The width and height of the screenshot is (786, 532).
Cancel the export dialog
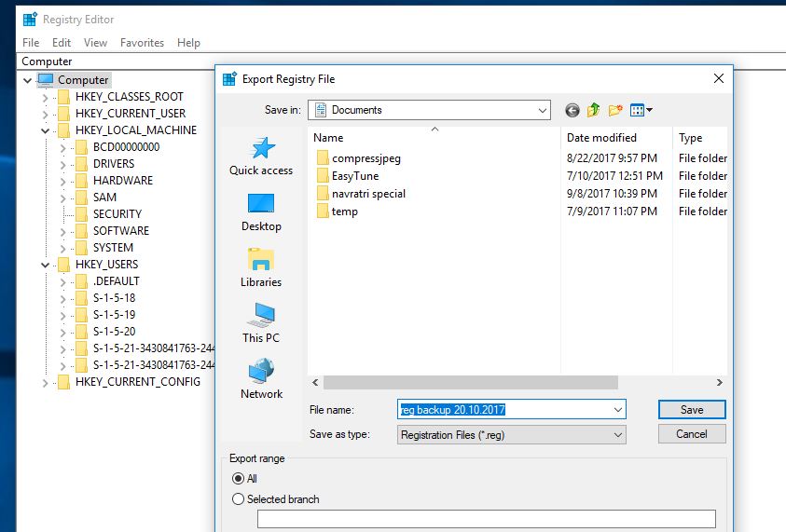click(692, 434)
